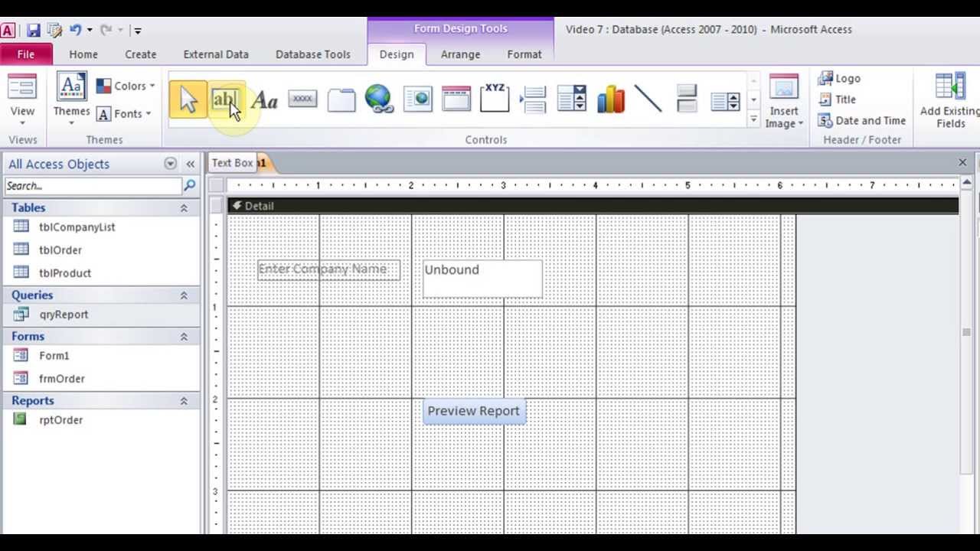Move the Controls gallery down one row
The image size is (980, 551).
[x=753, y=99]
